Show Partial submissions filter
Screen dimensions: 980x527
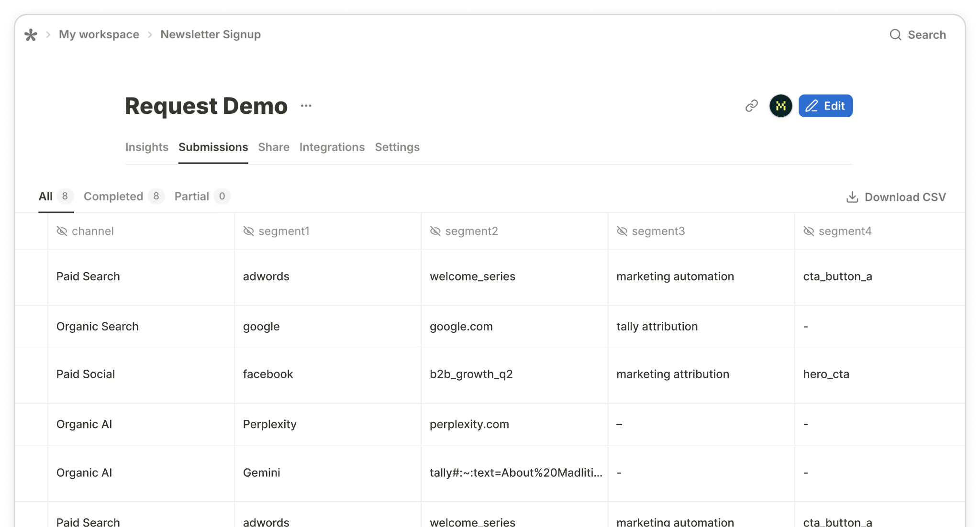pos(191,197)
